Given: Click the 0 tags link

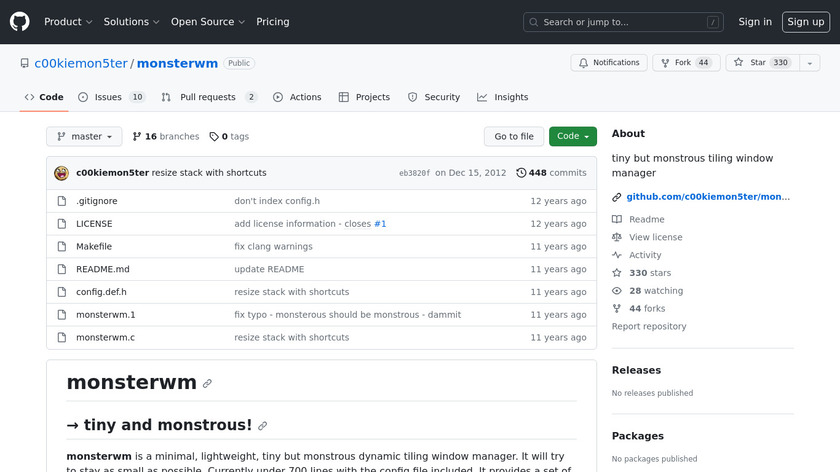Looking at the screenshot, I should click(x=229, y=137).
